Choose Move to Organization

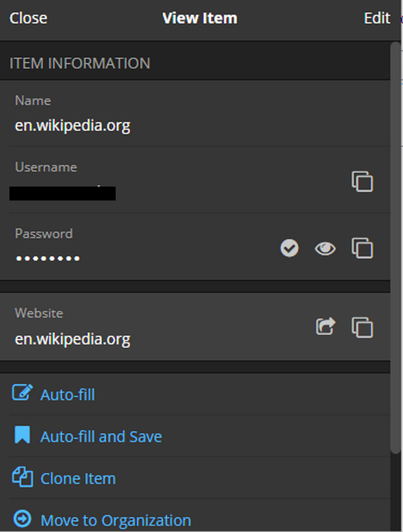[115, 521]
